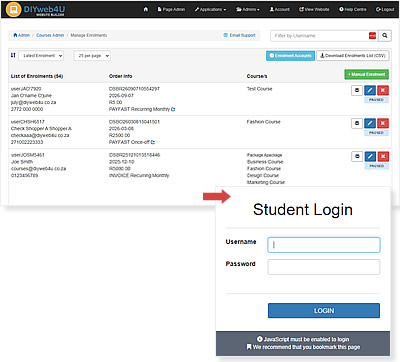Click 'Test Course' text
Viewport: 400px width, 362px height.
point(259,89)
